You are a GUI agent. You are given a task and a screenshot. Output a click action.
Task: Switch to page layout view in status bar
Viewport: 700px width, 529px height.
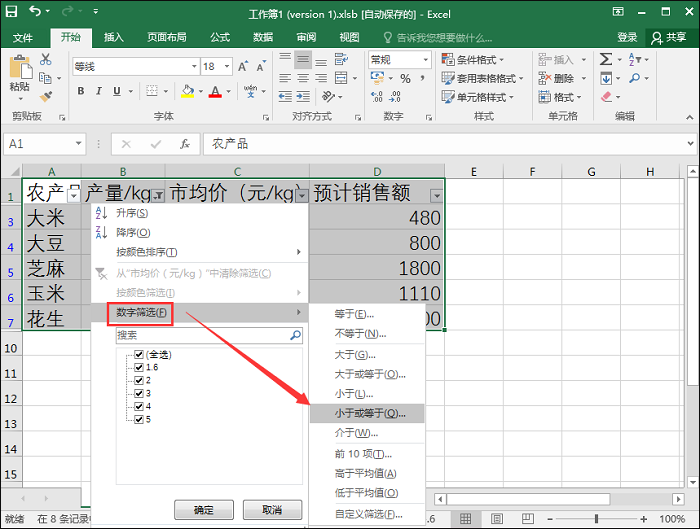pos(496,519)
